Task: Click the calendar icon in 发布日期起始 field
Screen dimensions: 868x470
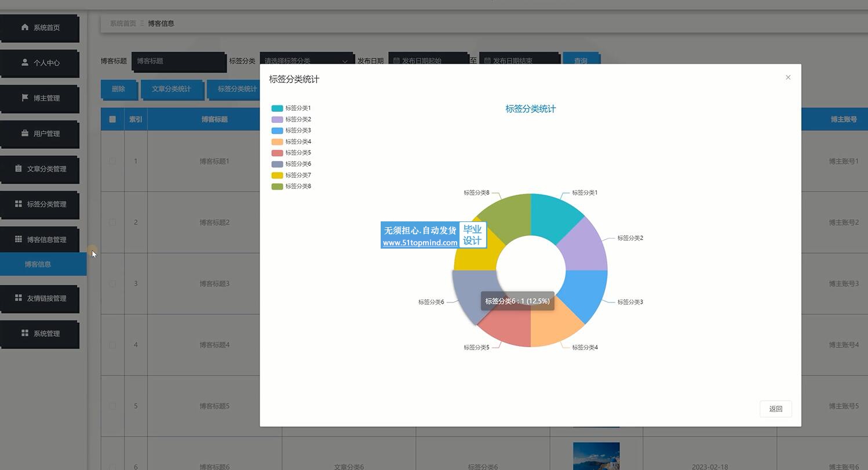Action: (396, 60)
